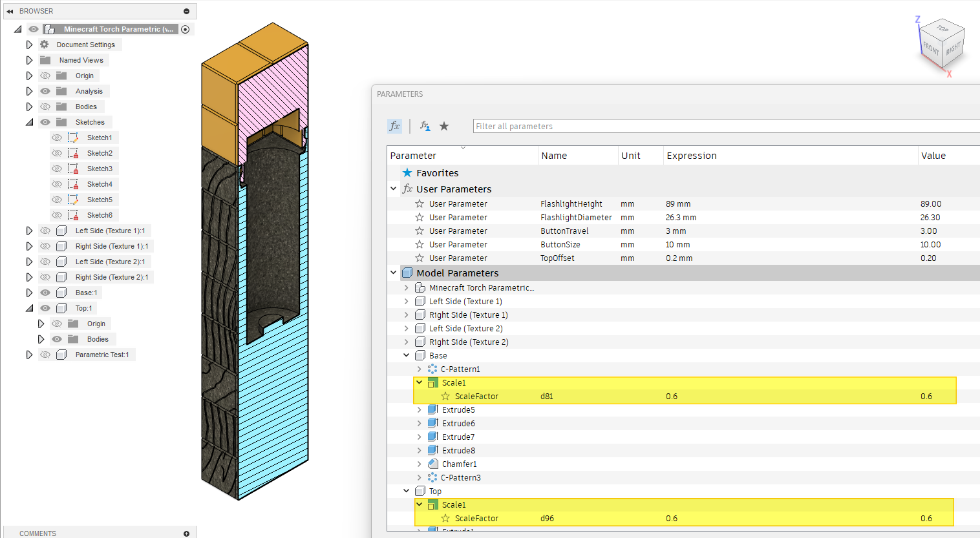This screenshot has height=538, width=980.
Task: Activate the root component radio button
Action: coord(186,29)
